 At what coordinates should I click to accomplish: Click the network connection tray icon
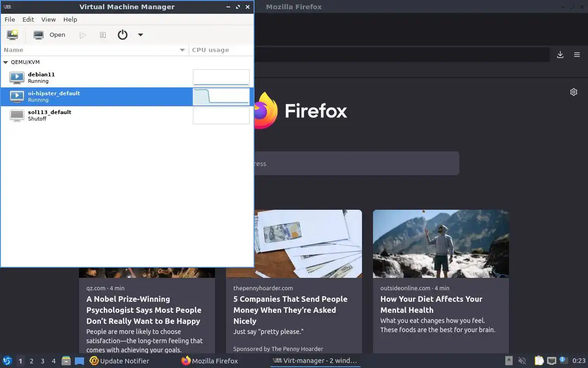[551, 361]
